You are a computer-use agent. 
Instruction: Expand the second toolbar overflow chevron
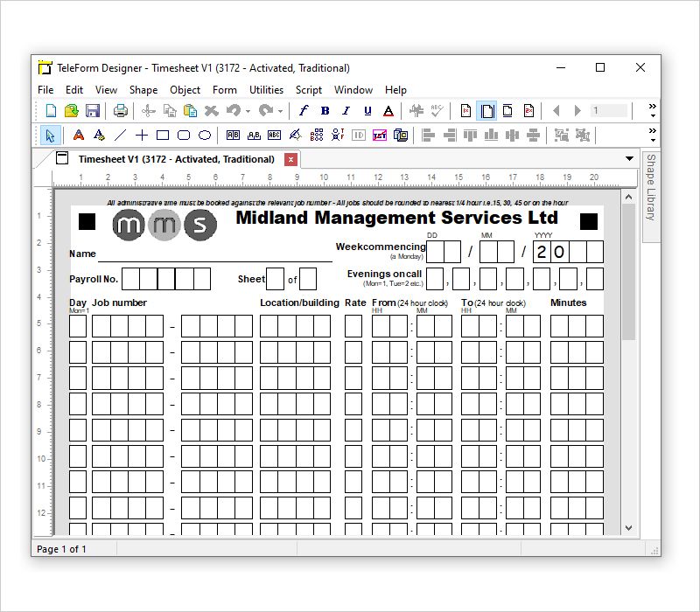(652, 135)
